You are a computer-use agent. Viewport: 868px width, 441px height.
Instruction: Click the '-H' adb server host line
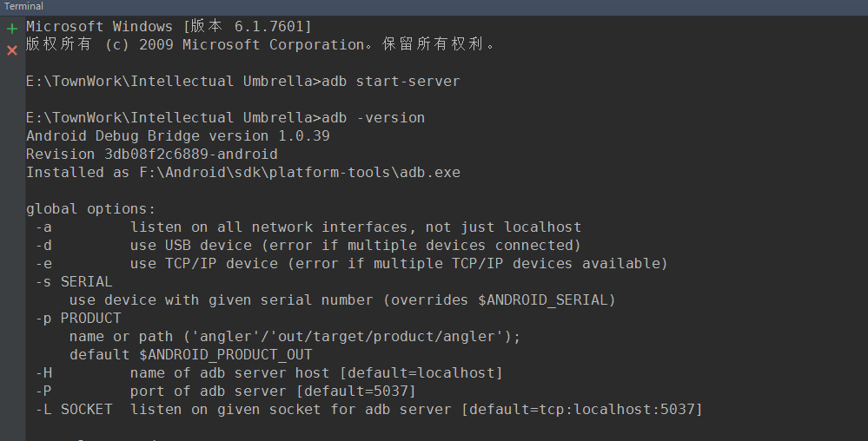point(269,373)
